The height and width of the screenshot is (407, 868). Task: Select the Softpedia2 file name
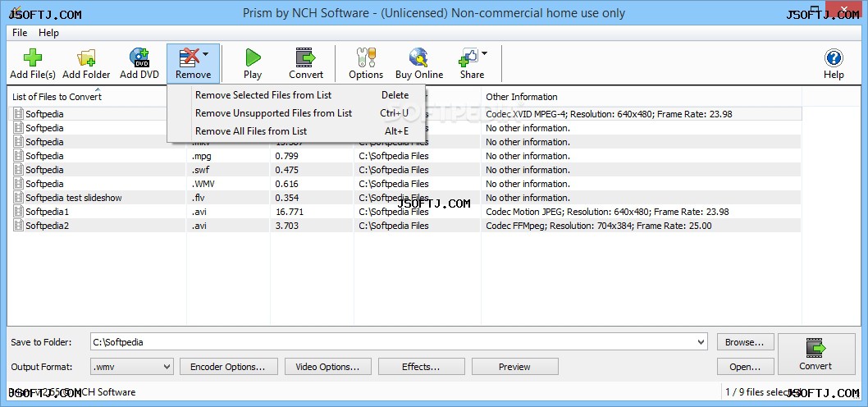click(x=47, y=226)
